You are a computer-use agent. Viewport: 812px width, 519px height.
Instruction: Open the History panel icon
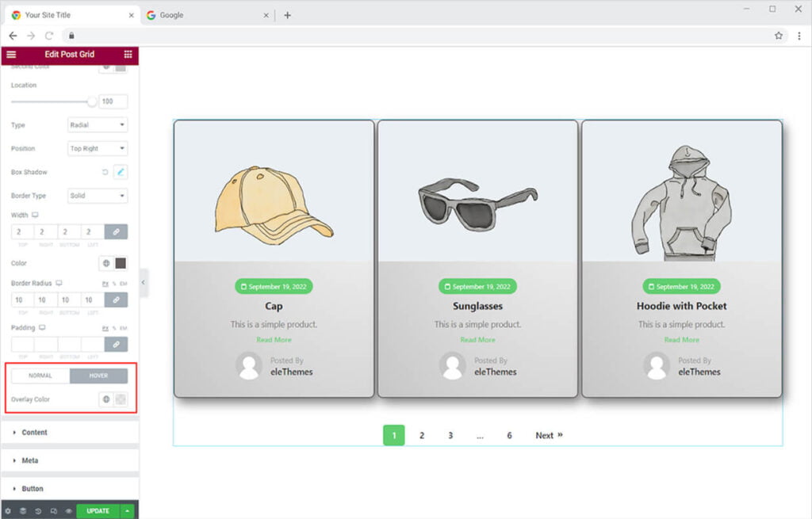[x=38, y=511]
